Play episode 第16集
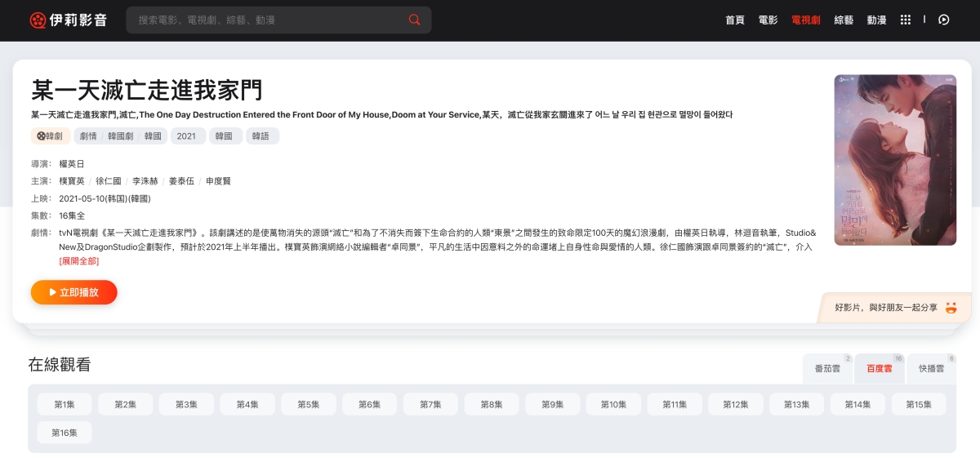This screenshot has height=471, width=980. 65,433
